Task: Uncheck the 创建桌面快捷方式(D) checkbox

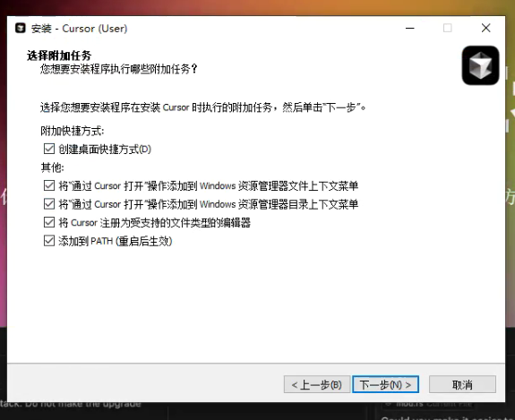Action: [x=49, y=149]
